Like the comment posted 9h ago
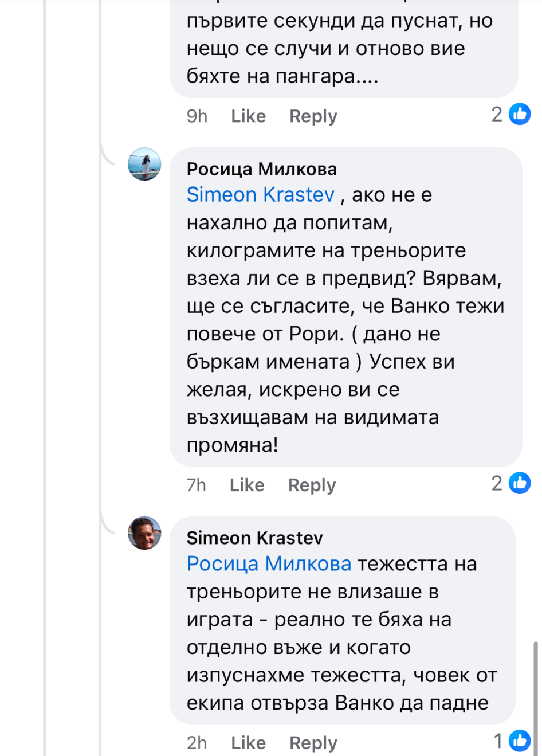 pos(248,116)
